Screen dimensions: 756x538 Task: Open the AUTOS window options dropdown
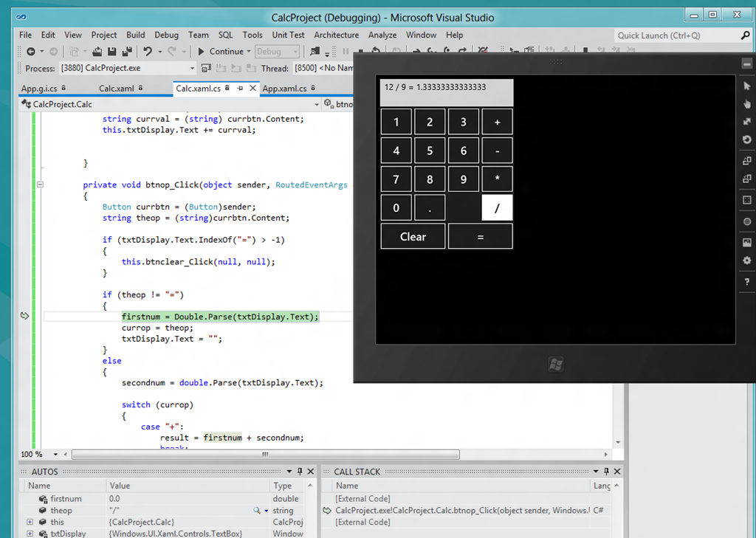tap(289, 472)
